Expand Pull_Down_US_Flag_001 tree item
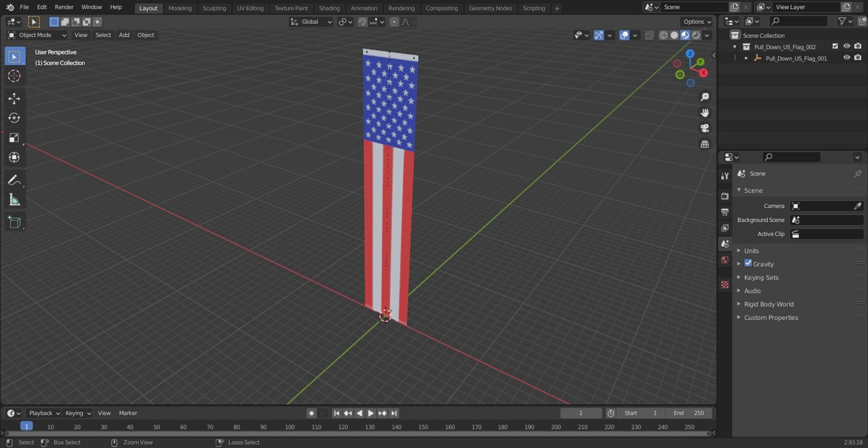The image size is (868, 448). (x=746, y=58)
